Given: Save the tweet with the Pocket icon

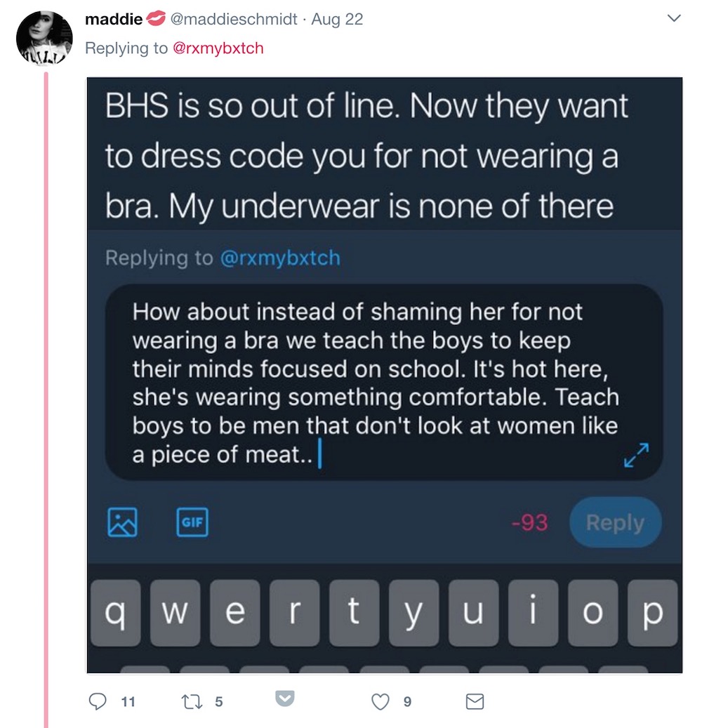Looking at the screenshot, I should click(x=284, y=699).
